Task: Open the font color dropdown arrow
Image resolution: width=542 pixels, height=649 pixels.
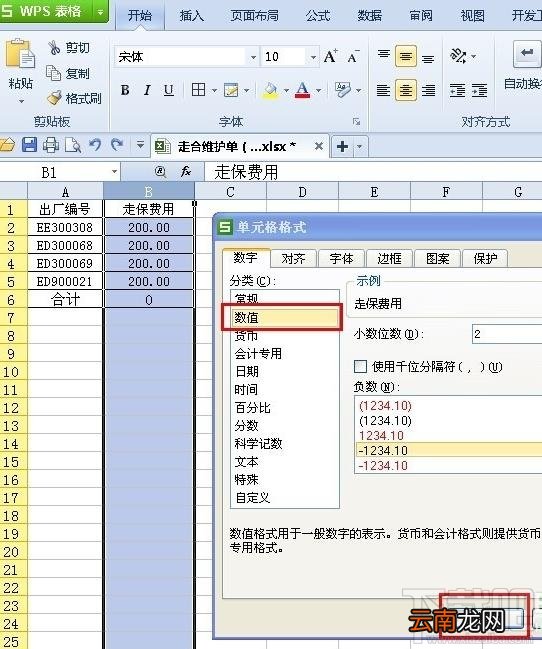Action: 318,90
